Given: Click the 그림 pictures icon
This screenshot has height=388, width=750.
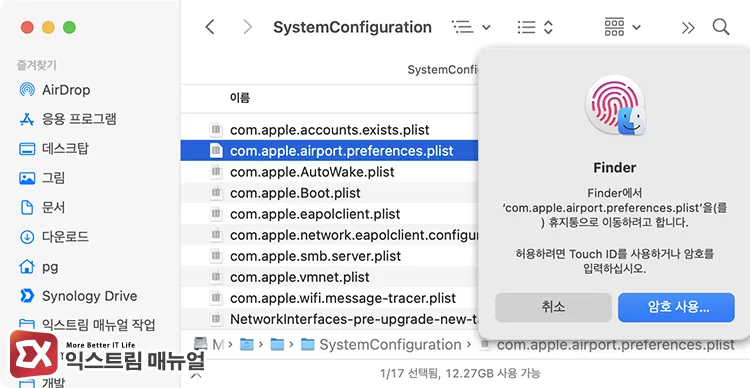Looking at the screenshot, I should pos(27,178).
